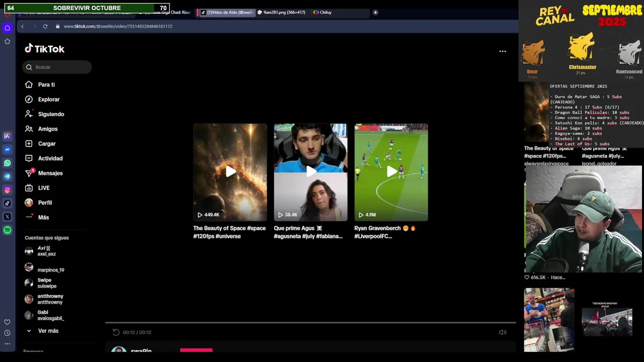Click The Beauty of Space caption
Image resolution: width=644 pixels, height=362 pixels.
pos(229,232)
